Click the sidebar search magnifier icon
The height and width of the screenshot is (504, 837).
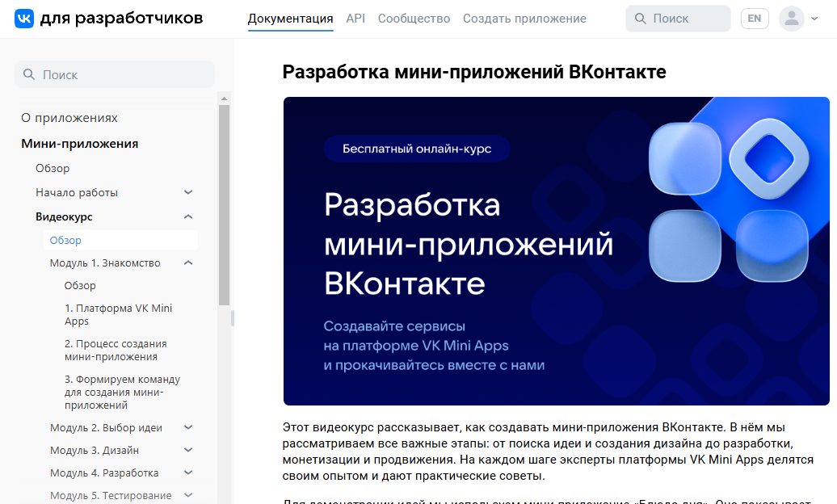pyautogui.click(x=29, y=74)
